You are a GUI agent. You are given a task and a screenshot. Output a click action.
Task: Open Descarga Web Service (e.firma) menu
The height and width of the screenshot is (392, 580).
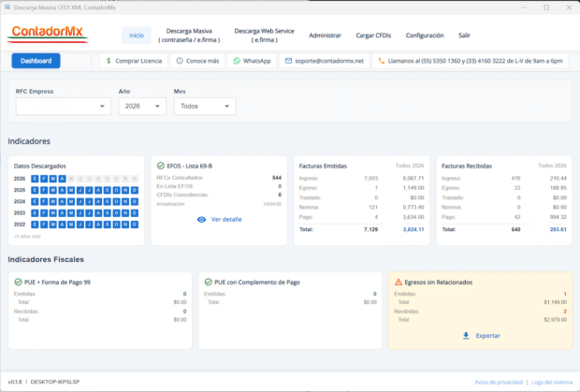tap(264, 36)
